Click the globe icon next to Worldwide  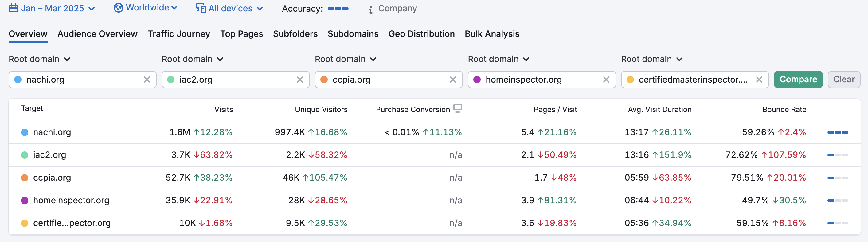tap(118, 8)
